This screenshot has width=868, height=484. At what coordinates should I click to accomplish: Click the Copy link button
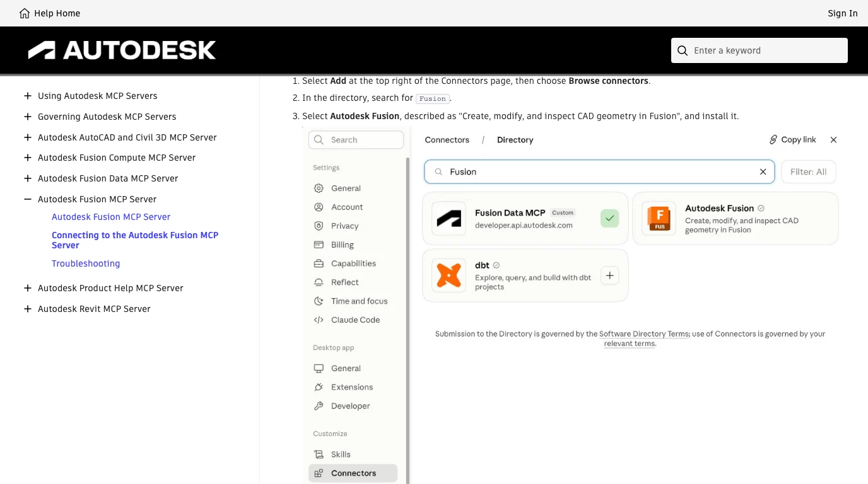click(792, 140)
